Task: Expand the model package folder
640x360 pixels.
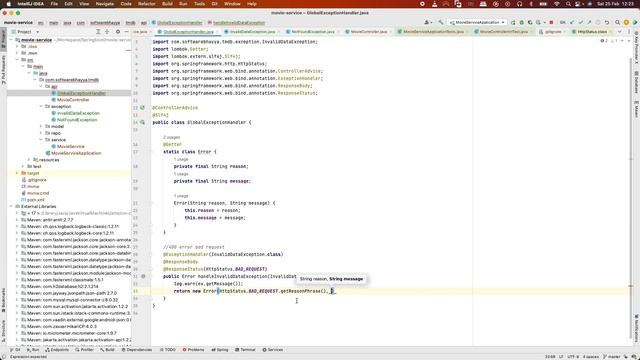Action: click(x=41, y=127)
